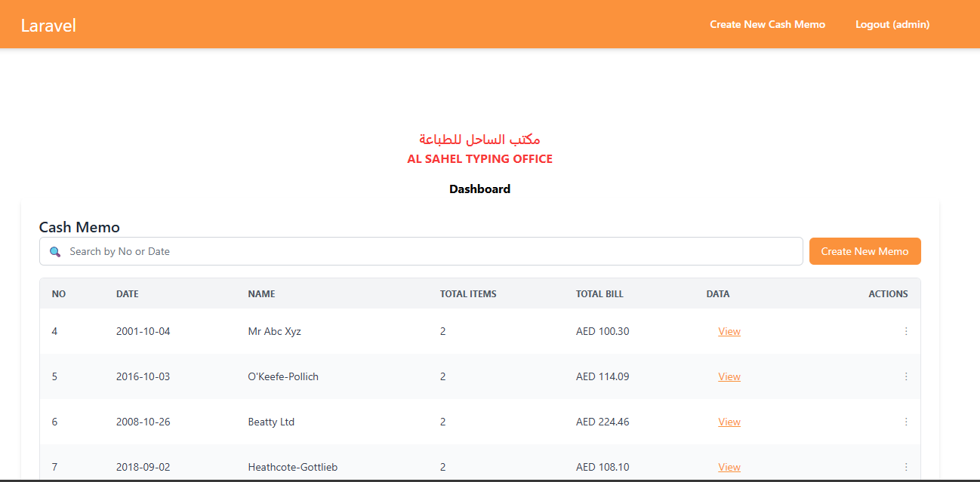Viewport: 980px width, 482px height.
Task: Click the Create New Memo button
Action: click(x=864, y=250)
